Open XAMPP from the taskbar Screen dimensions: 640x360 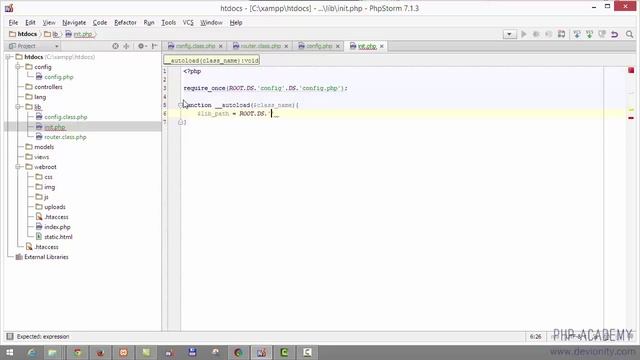(x=123, y=352)
